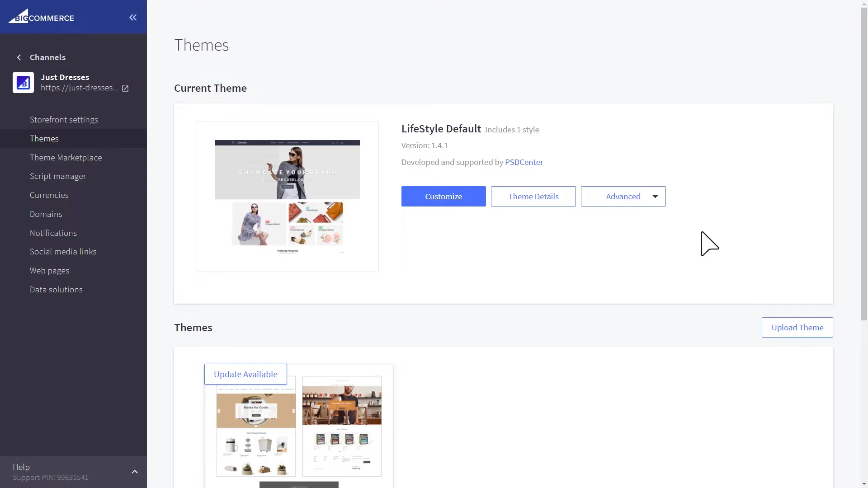Open the Advanced dropdown
Screen dimensions: 868x488
tap(623, 196)
